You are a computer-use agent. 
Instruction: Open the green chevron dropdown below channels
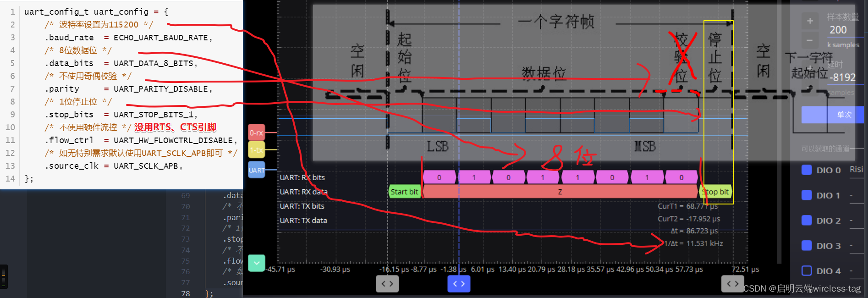(x=257, y=263)
